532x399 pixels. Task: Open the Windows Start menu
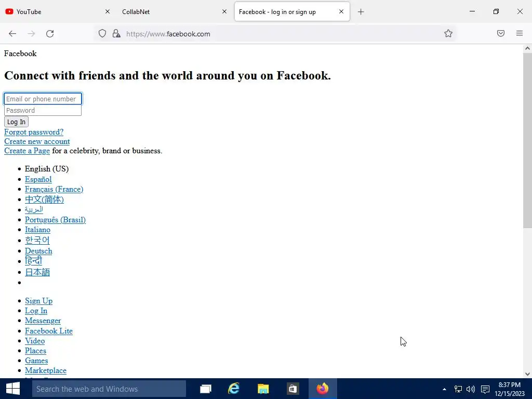point(13,389)
